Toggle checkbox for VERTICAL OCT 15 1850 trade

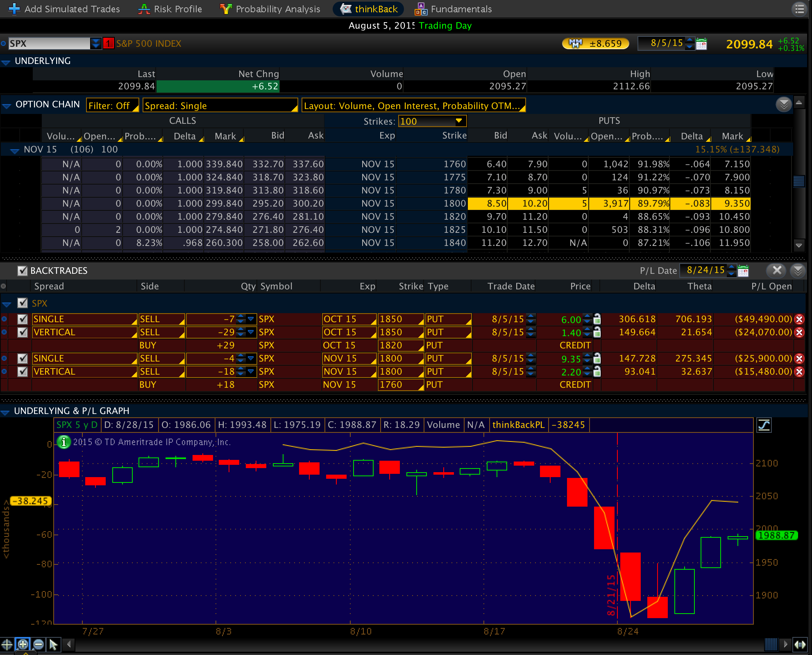(x=23, y=332)
